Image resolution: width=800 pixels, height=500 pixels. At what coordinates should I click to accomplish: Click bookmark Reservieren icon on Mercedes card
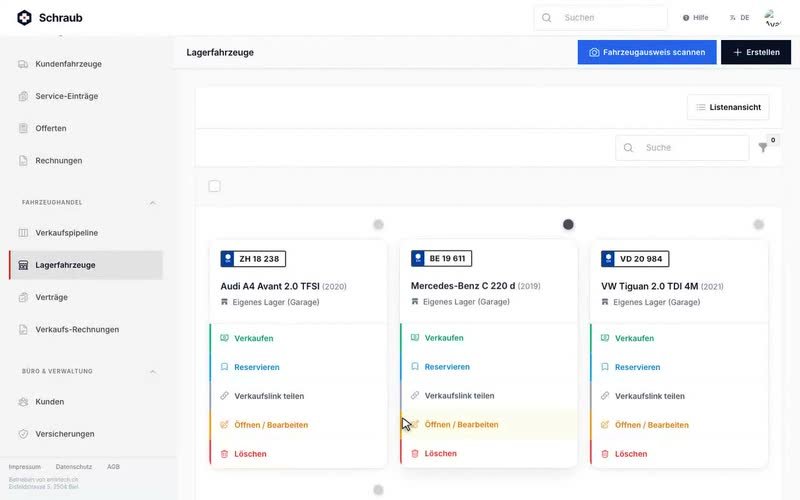pyautogui.click(x=415, y=367)
